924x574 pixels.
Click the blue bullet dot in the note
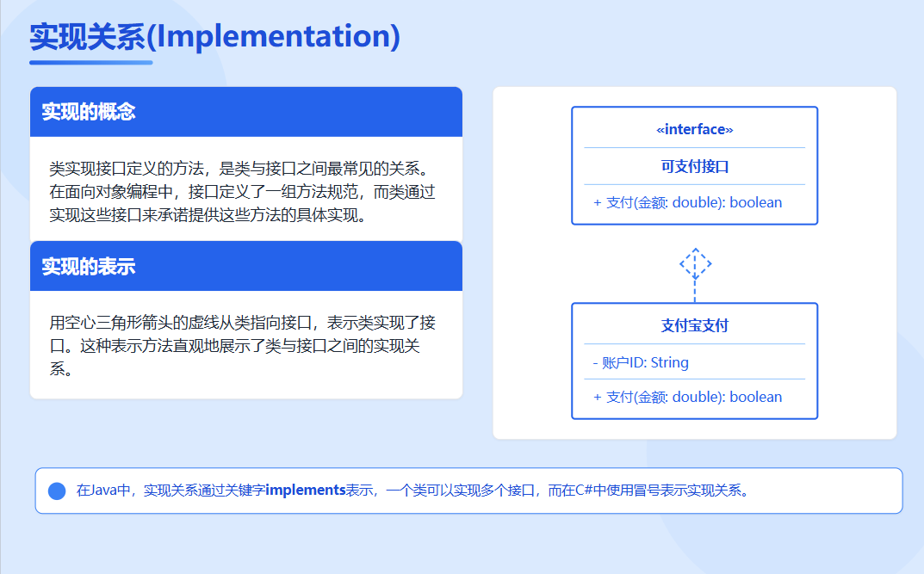tap(57, 491)
